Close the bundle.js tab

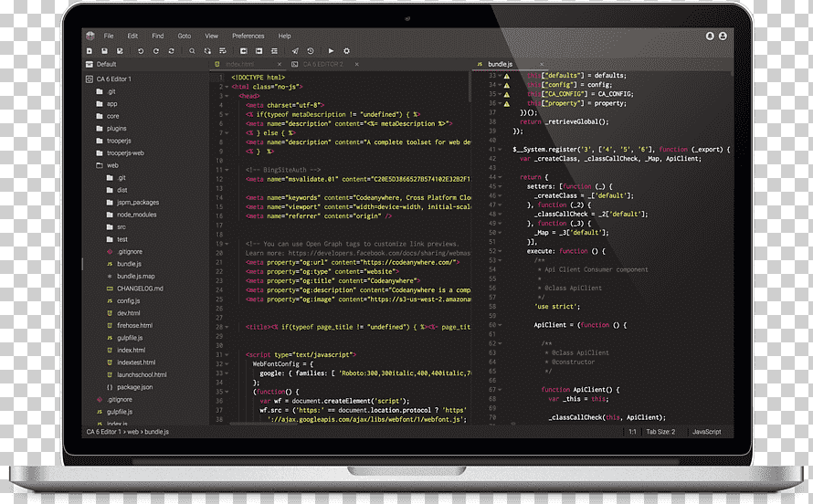[x=542, y=64]
